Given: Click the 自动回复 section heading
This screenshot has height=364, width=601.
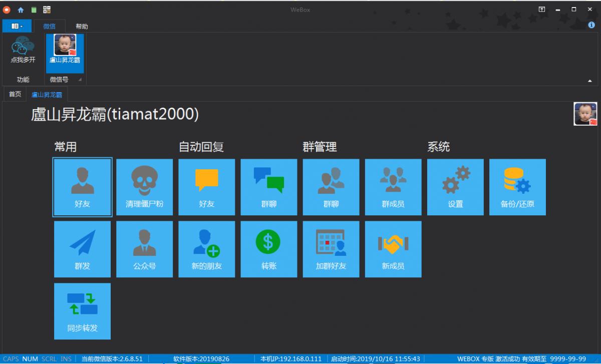Looking at the screenshot, I should (x=201, y=147).
